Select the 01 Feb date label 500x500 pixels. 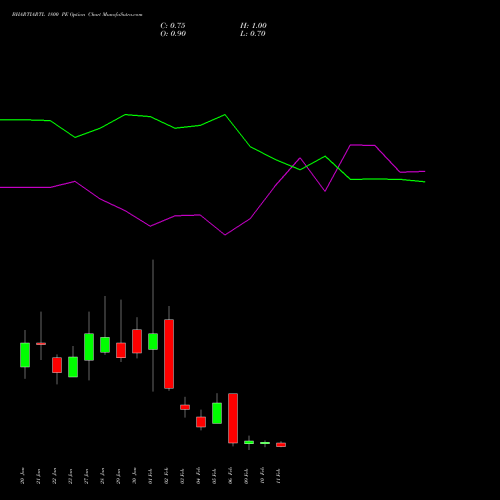[150, 476]
